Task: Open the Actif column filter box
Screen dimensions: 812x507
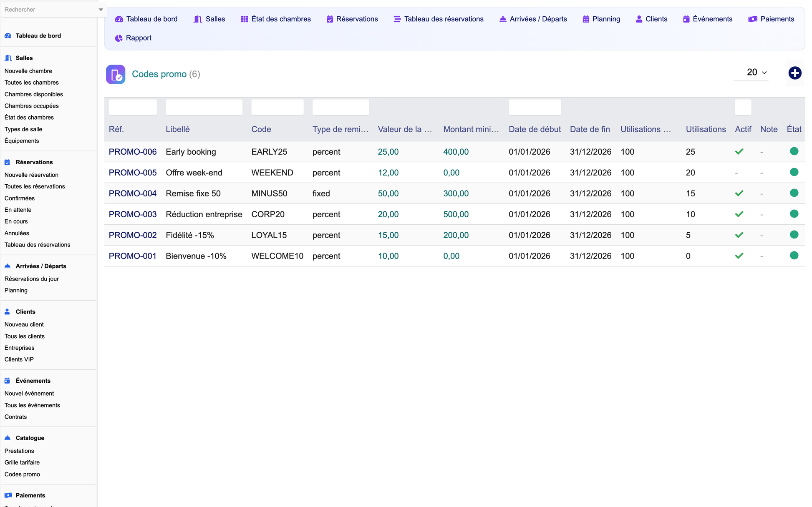Action: point(743,107)
